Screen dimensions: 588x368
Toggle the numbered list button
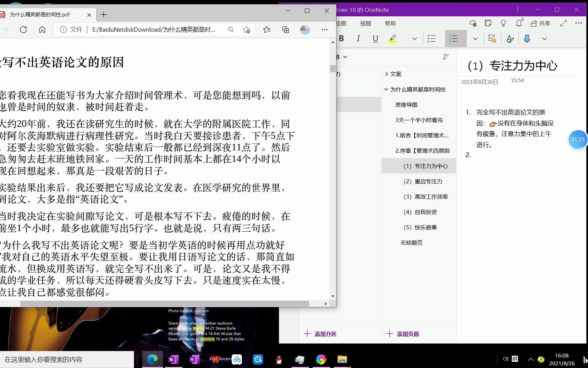tap(455, 39)
